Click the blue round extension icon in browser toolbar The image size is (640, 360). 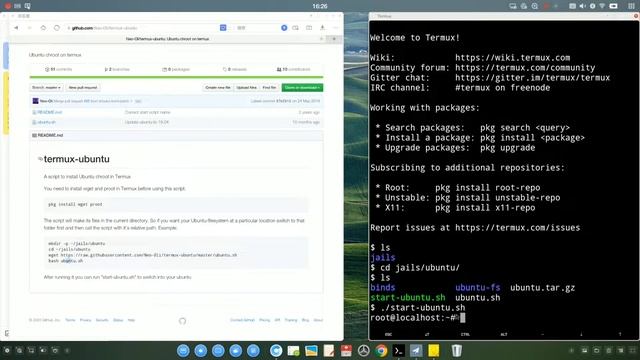tap(284, 28)
